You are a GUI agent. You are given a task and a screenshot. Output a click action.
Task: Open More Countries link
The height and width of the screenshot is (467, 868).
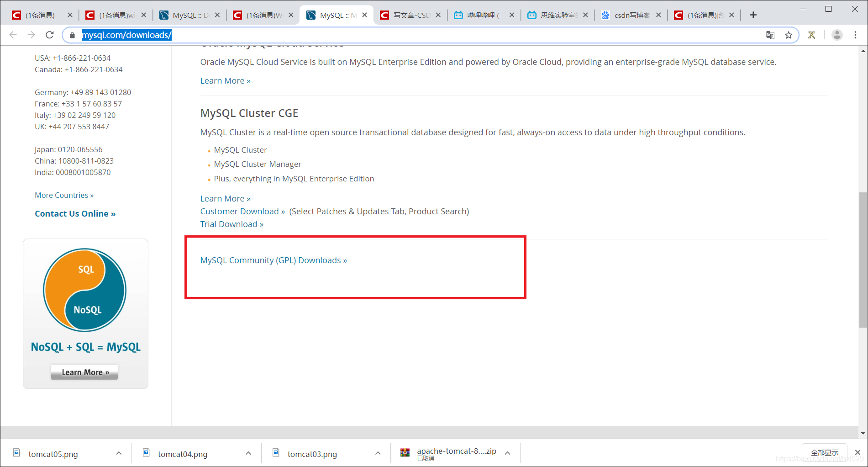pyautogui.click(x=64, y=195)
